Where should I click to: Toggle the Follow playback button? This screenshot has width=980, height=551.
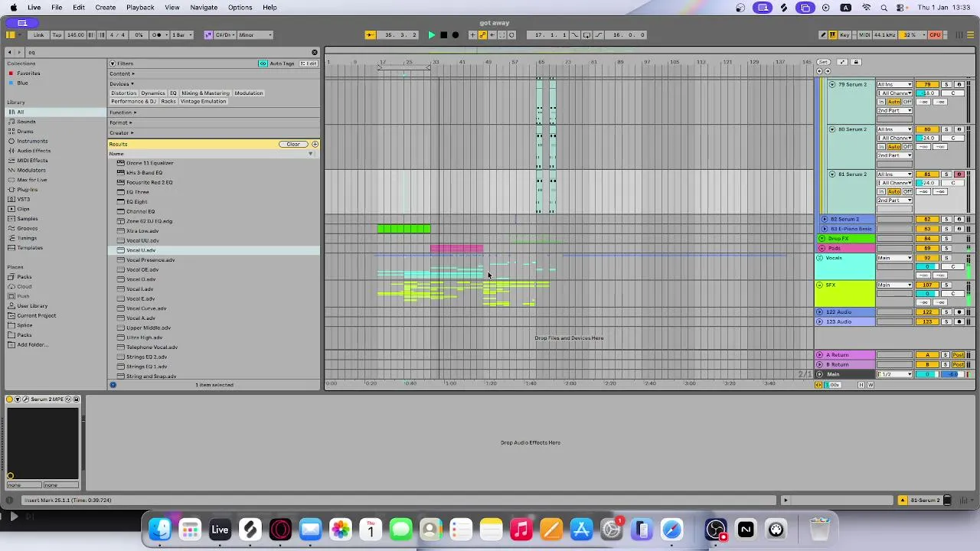(x=369, y=34)
